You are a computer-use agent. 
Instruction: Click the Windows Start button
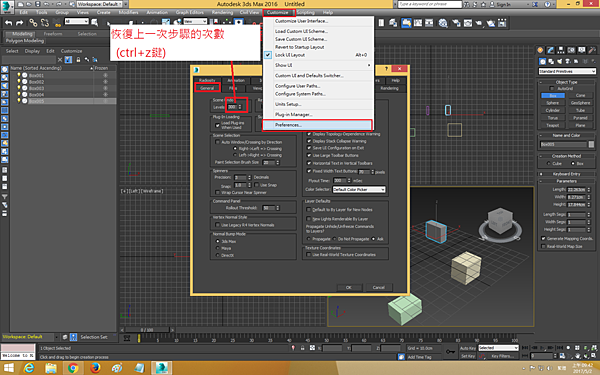pos(8,368)
